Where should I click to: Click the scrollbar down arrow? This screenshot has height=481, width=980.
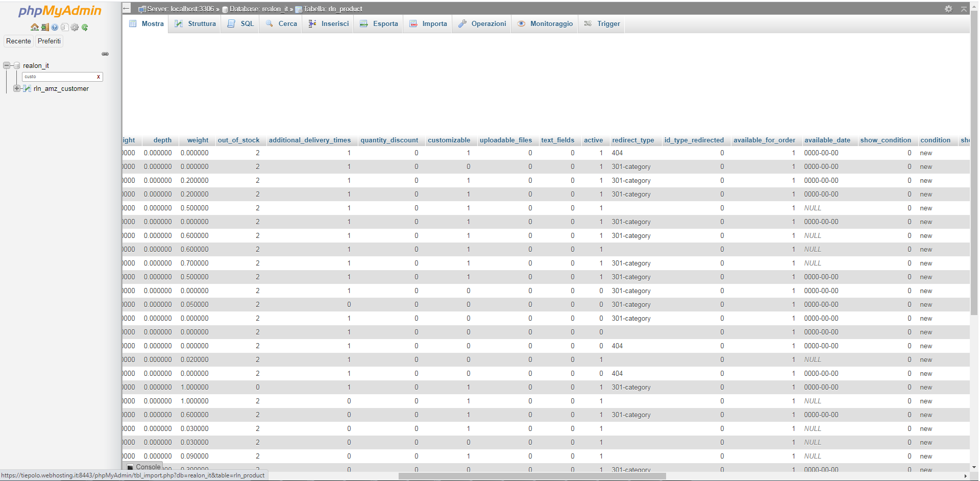pos(974,467)
